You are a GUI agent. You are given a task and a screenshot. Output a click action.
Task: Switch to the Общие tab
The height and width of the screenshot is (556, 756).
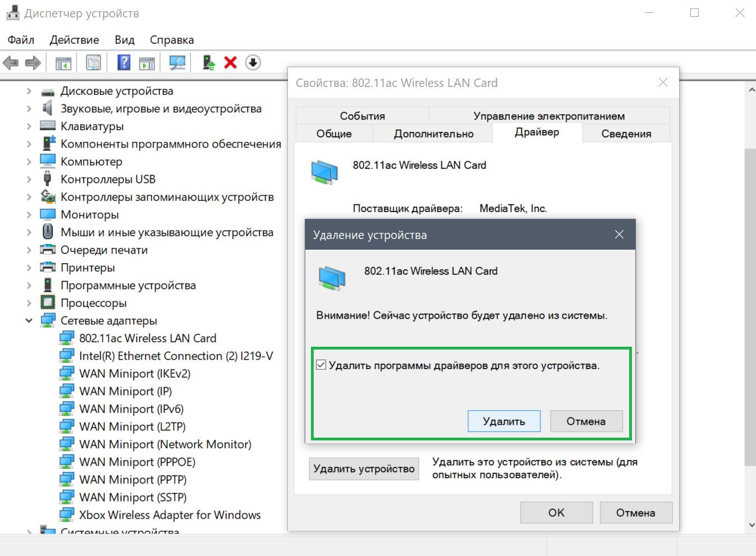click(334, 134)
